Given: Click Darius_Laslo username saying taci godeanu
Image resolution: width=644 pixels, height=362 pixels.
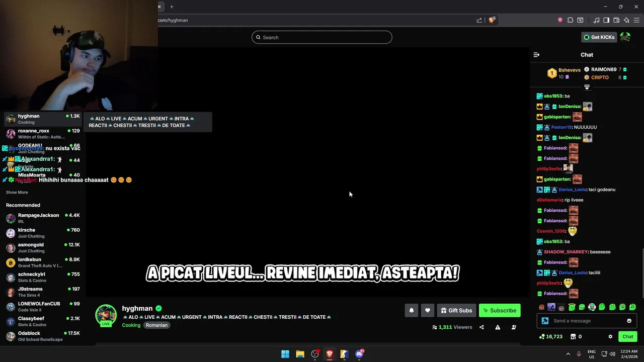Looking at the screenshot, I should point(572,190).
